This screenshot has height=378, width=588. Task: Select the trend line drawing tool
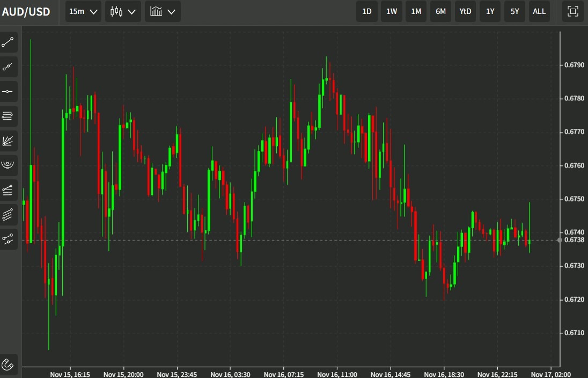click(x=8, y=42)
